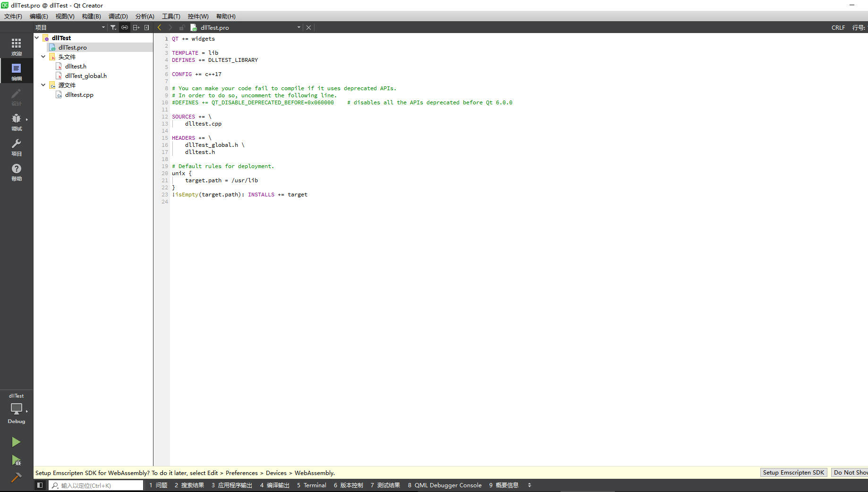Toggle synchronize with editor link icon
This screenshot has height=492, width=868.
(125, 27)
